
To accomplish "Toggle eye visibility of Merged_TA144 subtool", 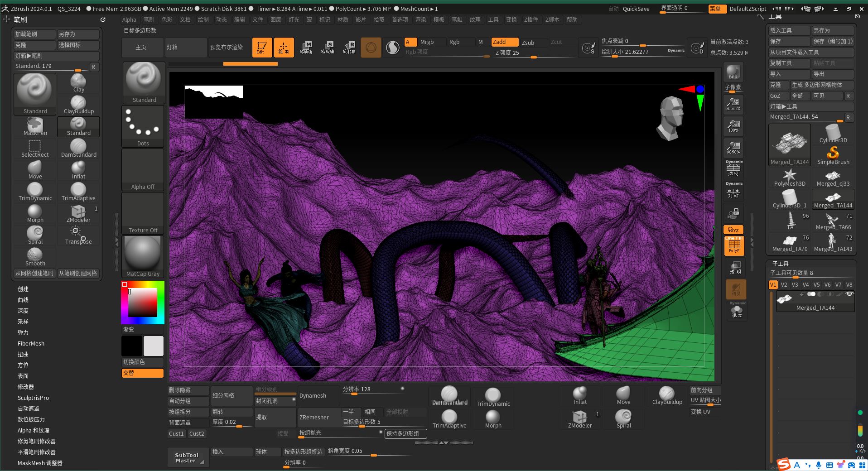I will pyautogui.click(x=849, y=294).
